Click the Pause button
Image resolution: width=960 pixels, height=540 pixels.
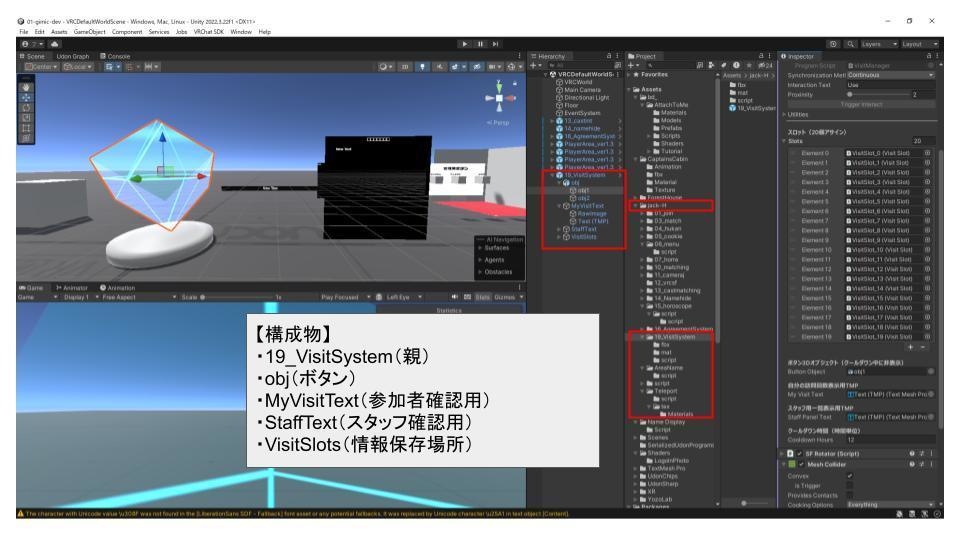coord(480,44)
